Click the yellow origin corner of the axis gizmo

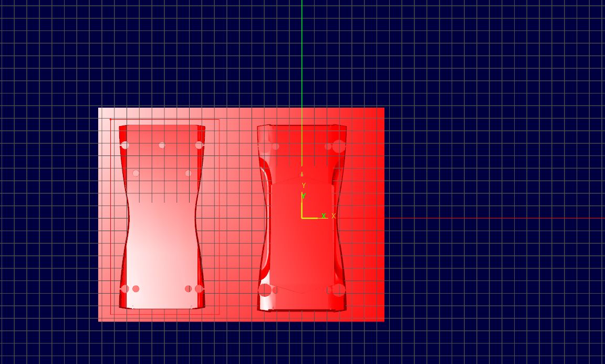click(x=302, y=217)
